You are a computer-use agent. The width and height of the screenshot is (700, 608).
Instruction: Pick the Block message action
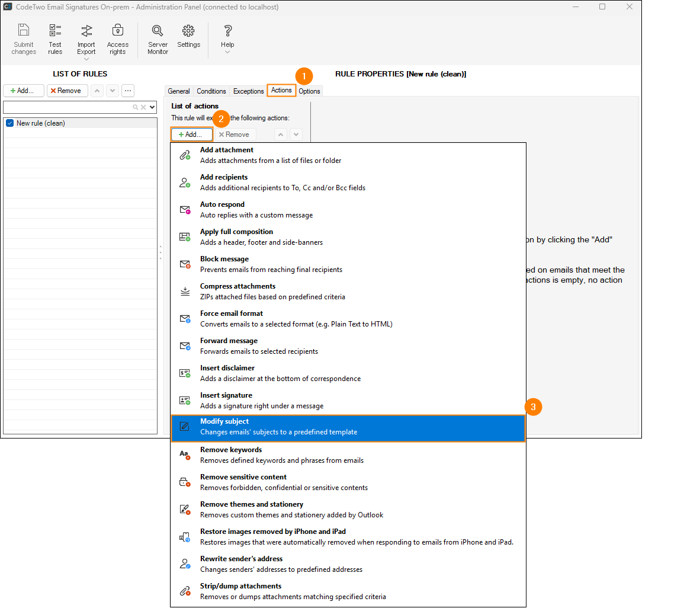pos(348,264)
